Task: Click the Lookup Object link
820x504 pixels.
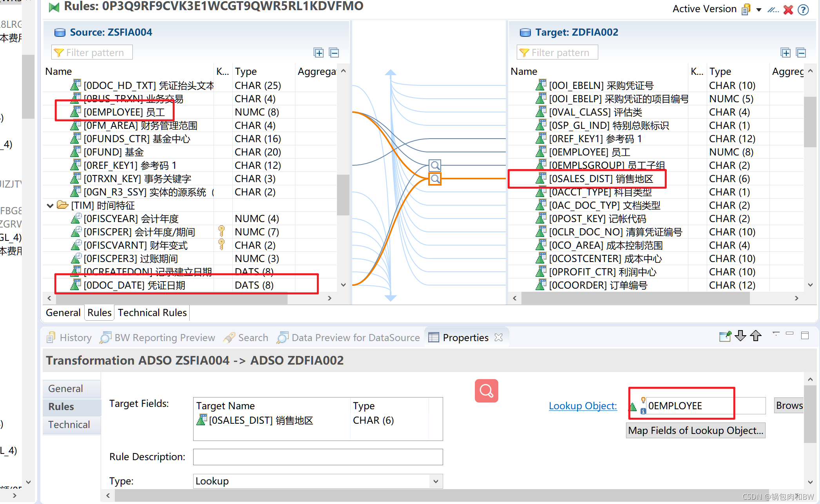Action: [x=583, y=406]
